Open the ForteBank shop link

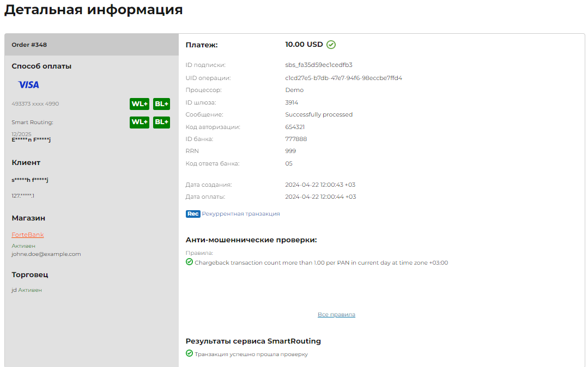click(x=28, y=235)
